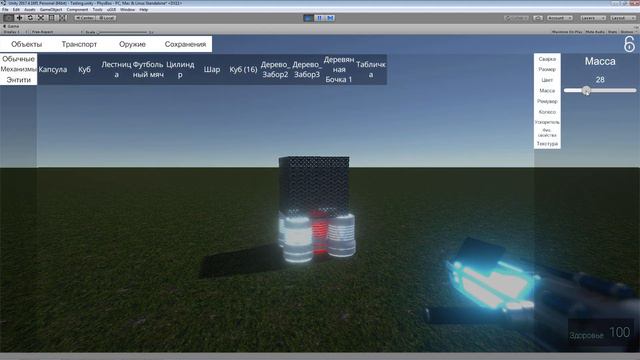This screenshot has height=360, width=640.
Task: Toggle the Center pivot mode button
Action: (x=85, y=18)
